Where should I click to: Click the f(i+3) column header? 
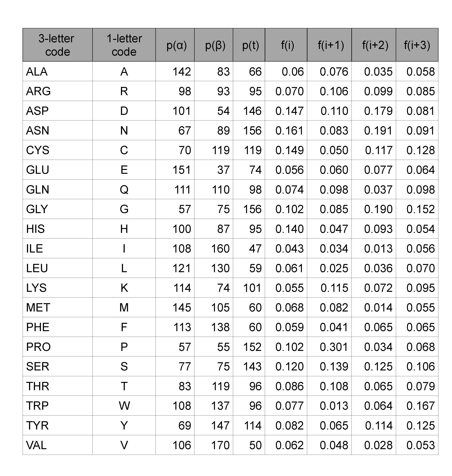[x=417, y=45]
